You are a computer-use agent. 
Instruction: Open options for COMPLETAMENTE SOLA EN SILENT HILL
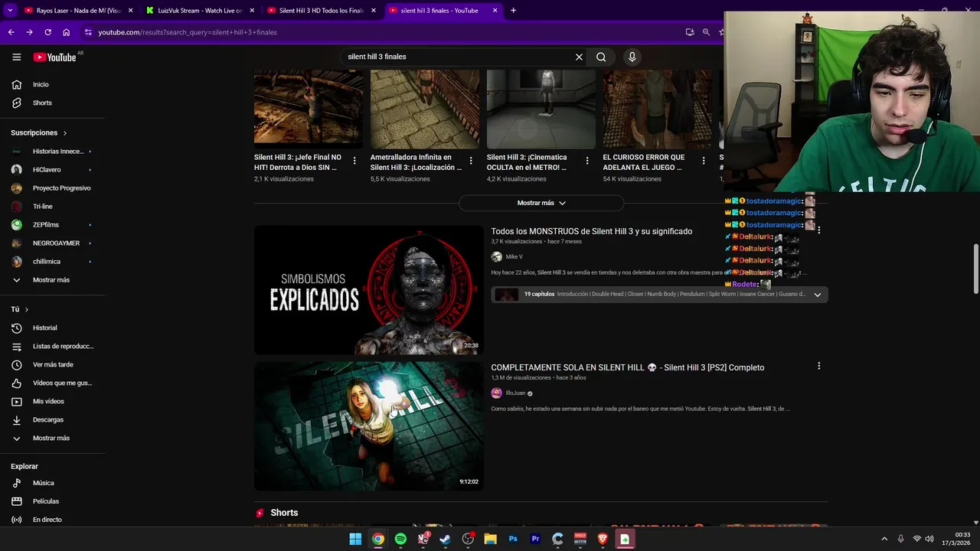click(818, 366)
